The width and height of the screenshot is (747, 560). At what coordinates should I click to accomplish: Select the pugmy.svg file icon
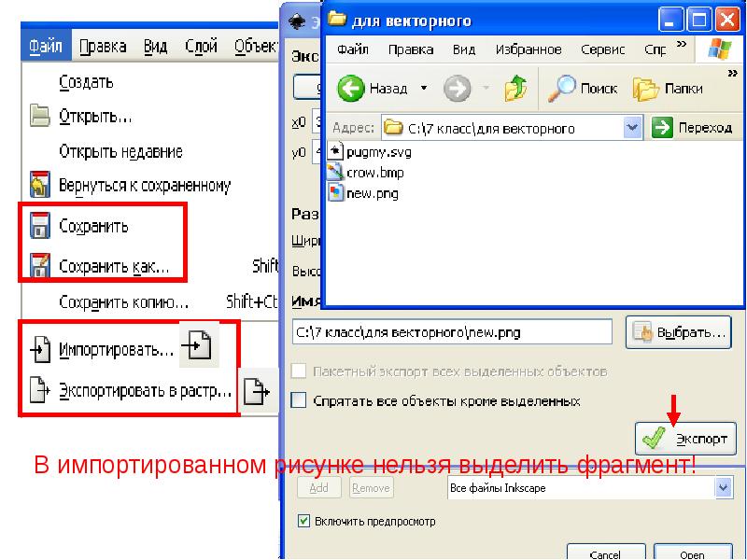pos(335,152)
